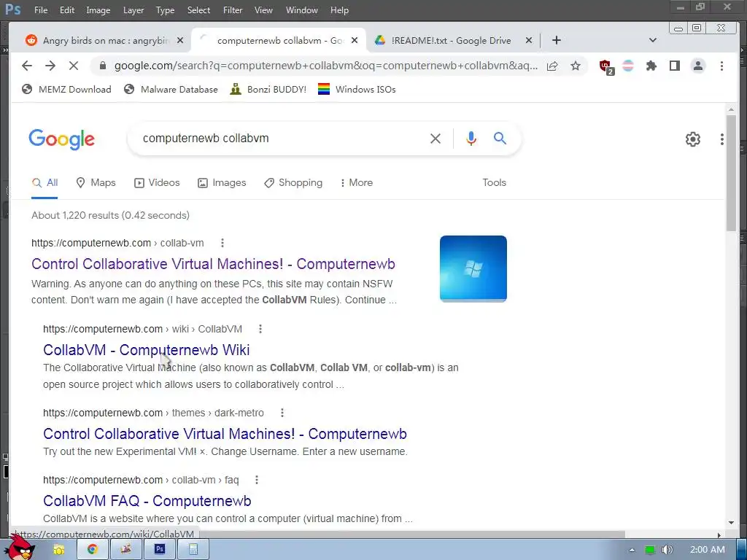
Task: Open the Layer menu
Action: pos(133,10)
